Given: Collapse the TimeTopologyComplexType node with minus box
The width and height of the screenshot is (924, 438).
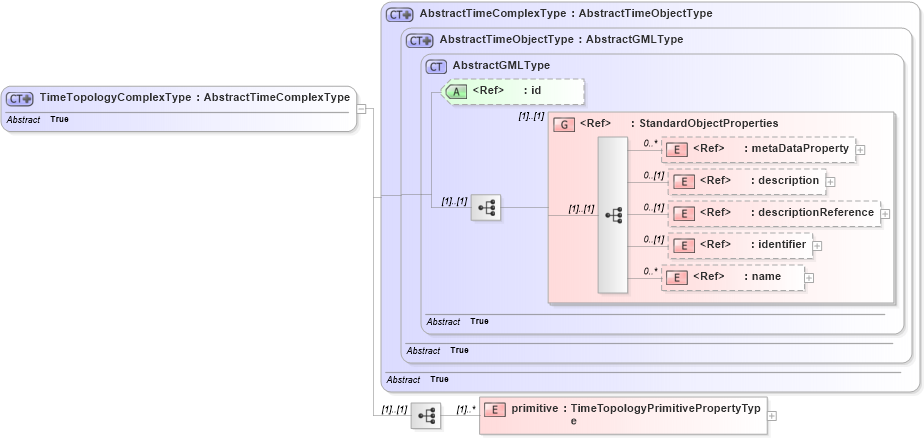Looking at the screenshot, I should click(x=361, y=108).
